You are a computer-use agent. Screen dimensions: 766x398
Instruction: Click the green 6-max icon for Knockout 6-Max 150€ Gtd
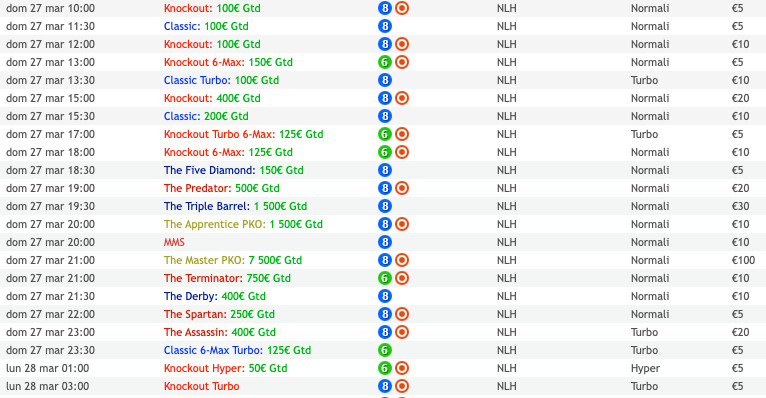click(385, 62)
